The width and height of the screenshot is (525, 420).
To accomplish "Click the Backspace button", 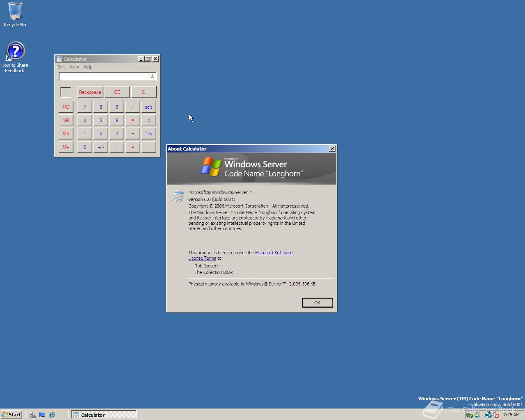I will (90, 92).
